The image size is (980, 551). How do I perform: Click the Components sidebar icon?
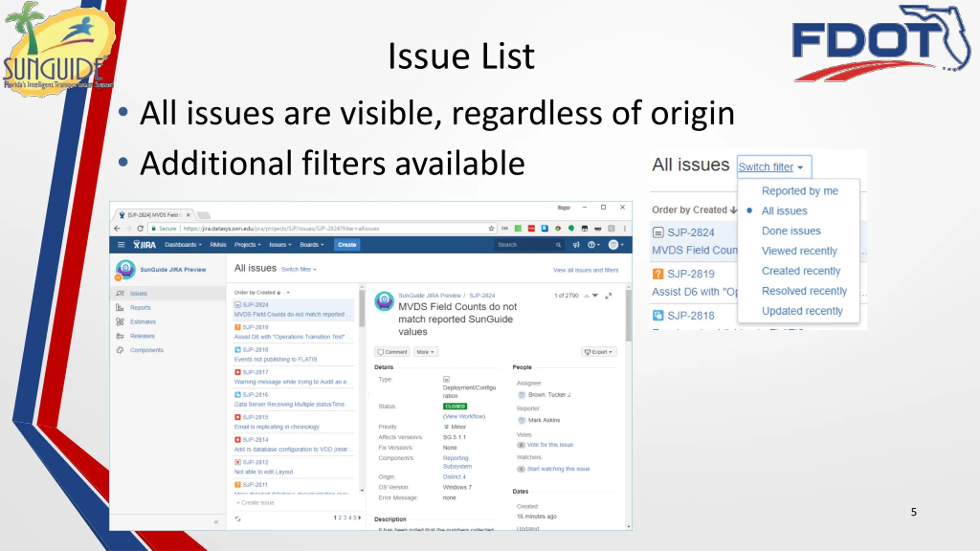[120, 350]
